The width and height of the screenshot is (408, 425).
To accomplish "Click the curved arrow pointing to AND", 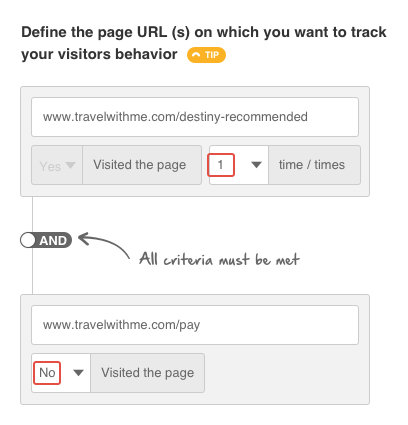I will (104, 245).
